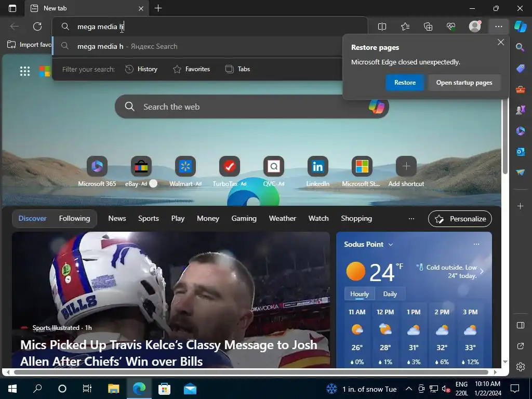532x399 pixels.
Task: Click the Restore button
Action: 404,83
